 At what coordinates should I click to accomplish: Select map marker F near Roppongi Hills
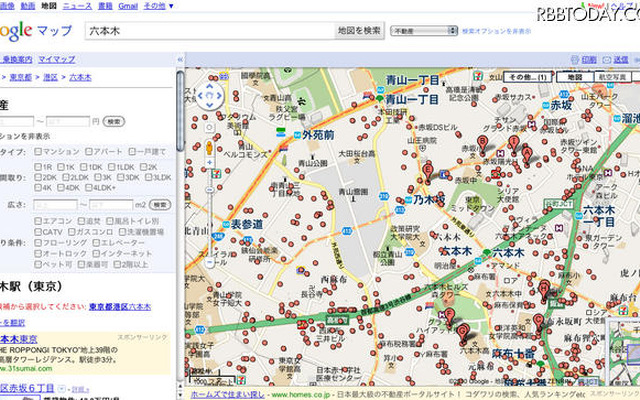point(449,318)
